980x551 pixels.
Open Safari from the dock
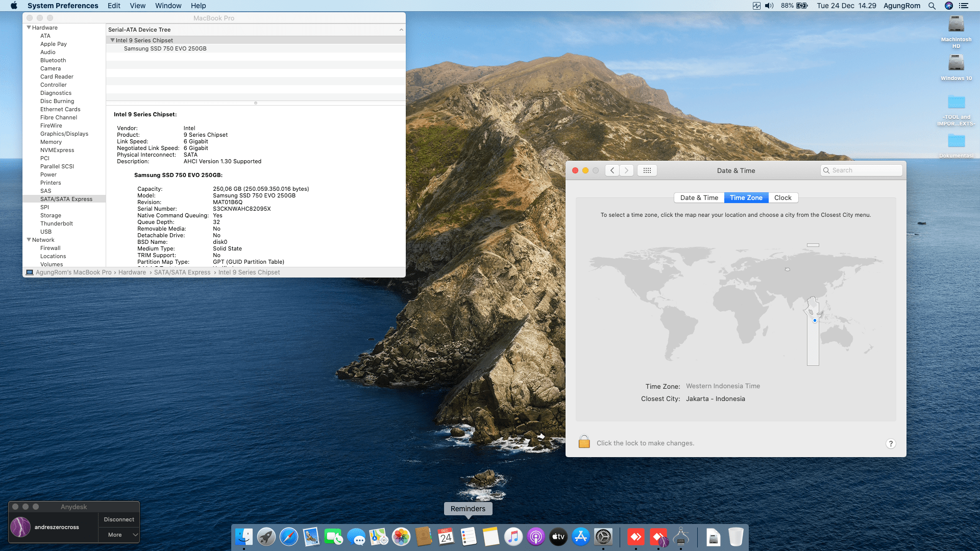(288, 537)
